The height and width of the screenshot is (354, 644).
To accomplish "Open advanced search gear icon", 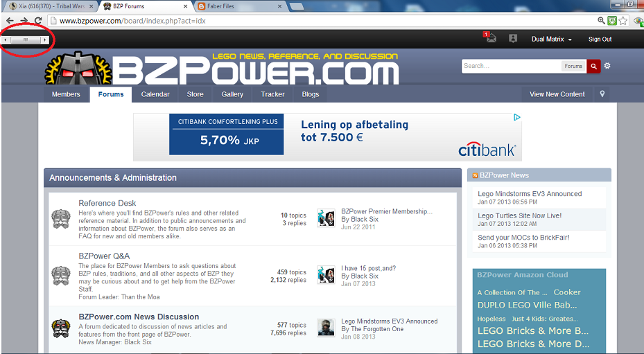I will [x=607, y=66].
